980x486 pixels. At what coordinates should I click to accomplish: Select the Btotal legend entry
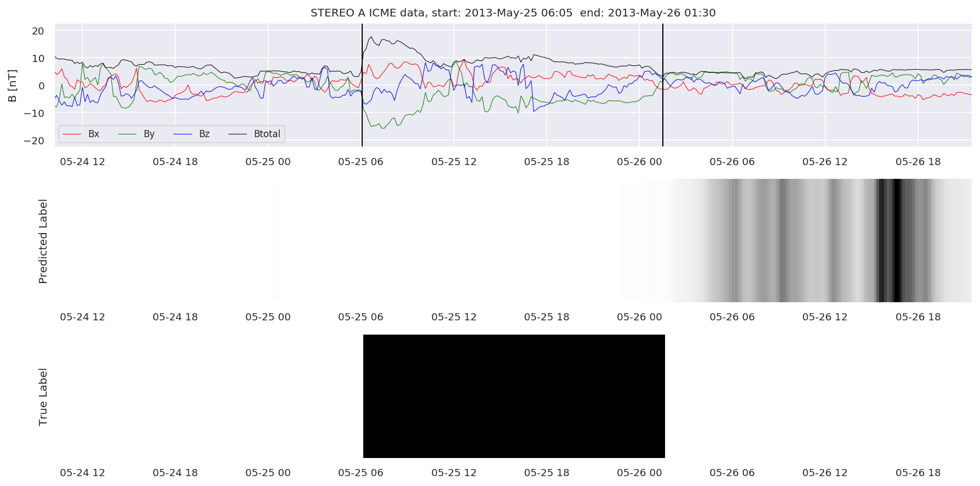[x=267, y=134]
